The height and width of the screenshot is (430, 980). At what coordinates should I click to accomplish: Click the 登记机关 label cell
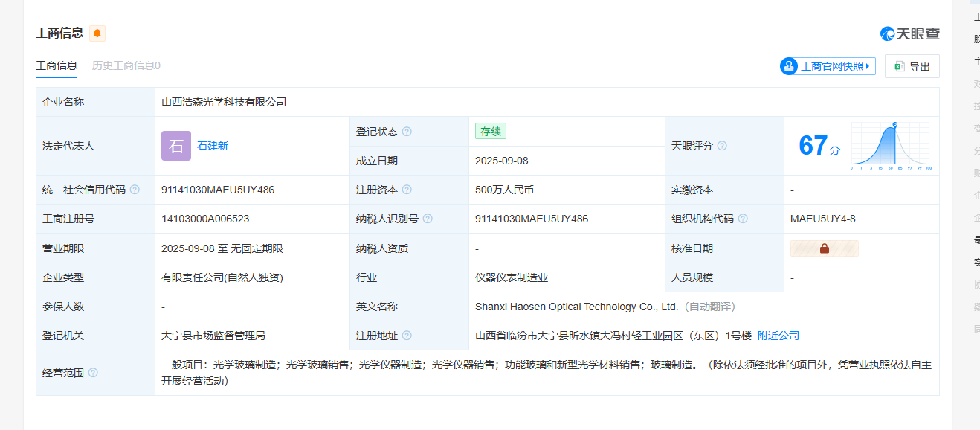(96, 336)
